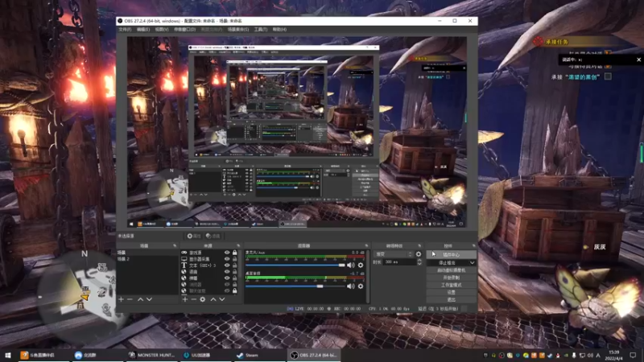Select the display capture source row
644x362 pixels.
[x=209, y=259]
